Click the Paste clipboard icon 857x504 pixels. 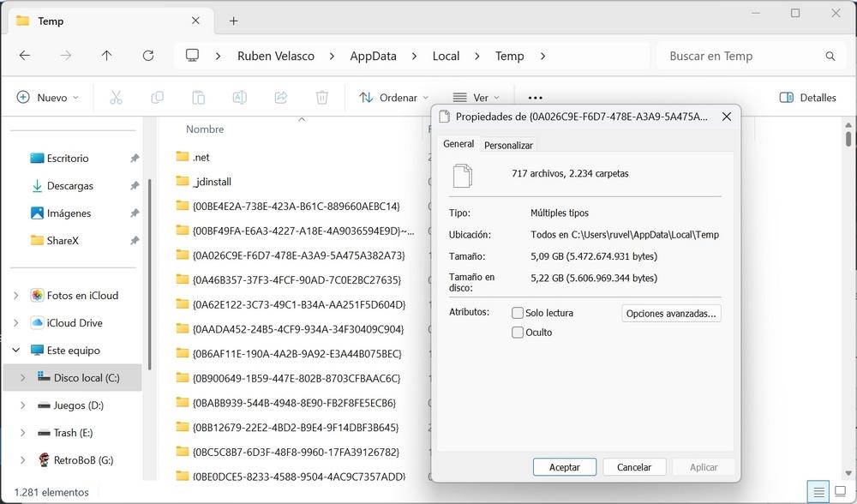click(x=199, y=98)
